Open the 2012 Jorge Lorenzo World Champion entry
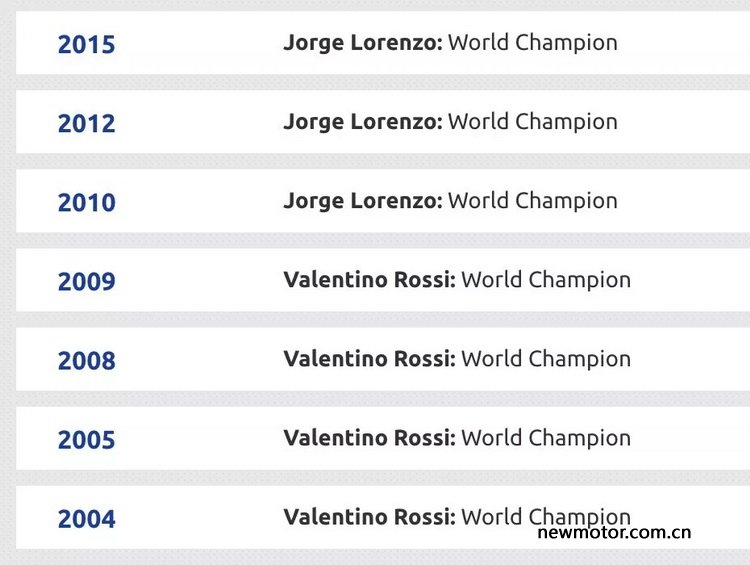Screen dimensions: 750x565 point(450,122)
